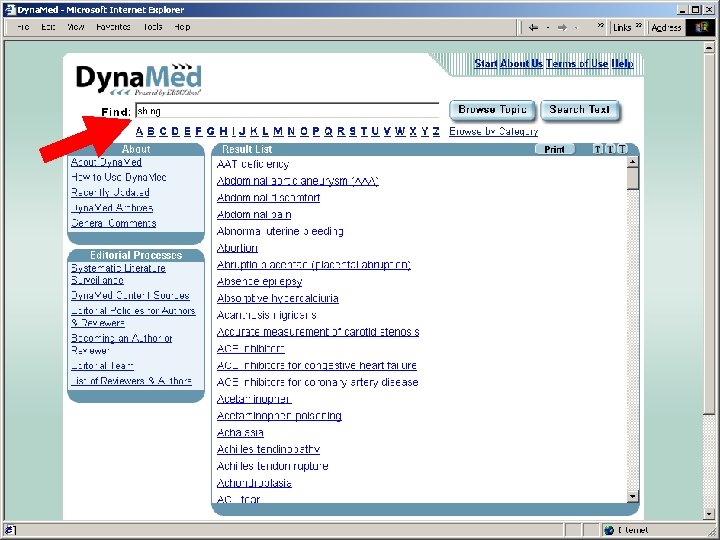Click the small text size T icon
720x540 pixels.
(x=597, y=149)
